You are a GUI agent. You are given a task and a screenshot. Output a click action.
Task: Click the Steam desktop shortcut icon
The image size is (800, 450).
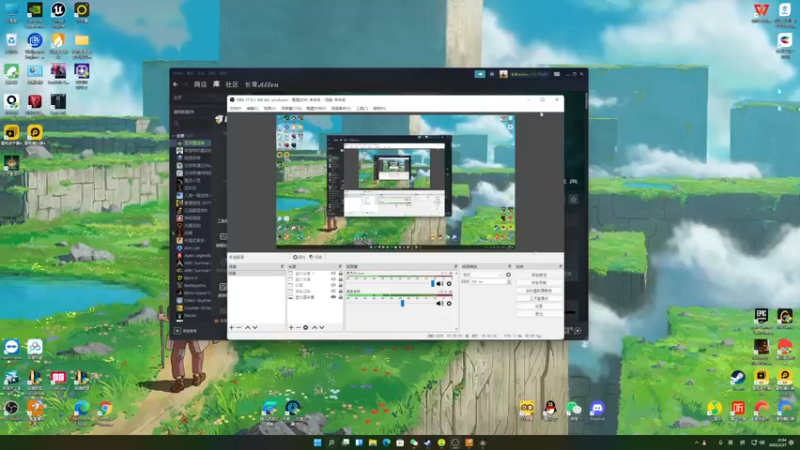tap(738, 378)
